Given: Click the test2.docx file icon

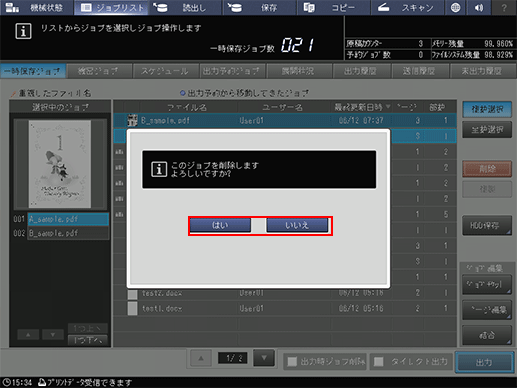Looking at the screenshot, I should coord(132,294).
